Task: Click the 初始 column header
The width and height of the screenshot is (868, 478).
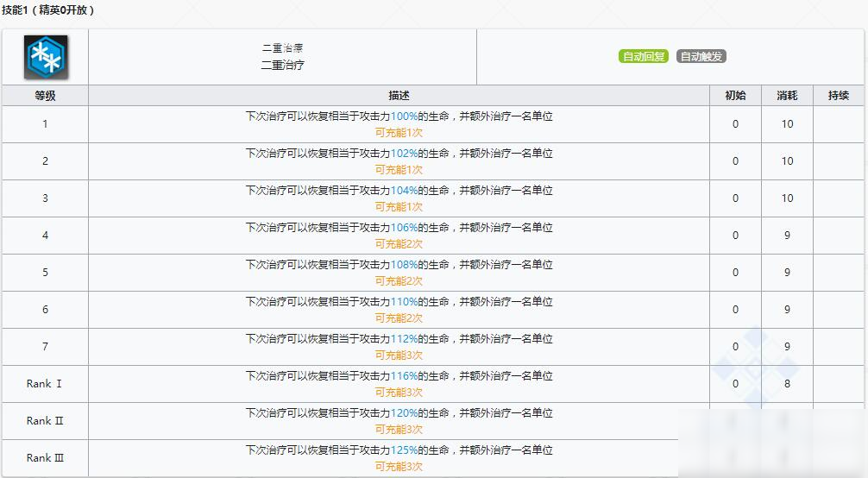Action: (x=735, y=95)
